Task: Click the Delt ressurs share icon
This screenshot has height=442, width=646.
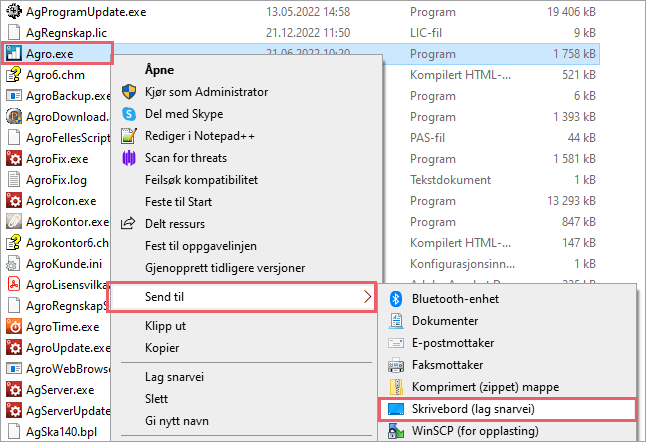Action: coord(128,223)
